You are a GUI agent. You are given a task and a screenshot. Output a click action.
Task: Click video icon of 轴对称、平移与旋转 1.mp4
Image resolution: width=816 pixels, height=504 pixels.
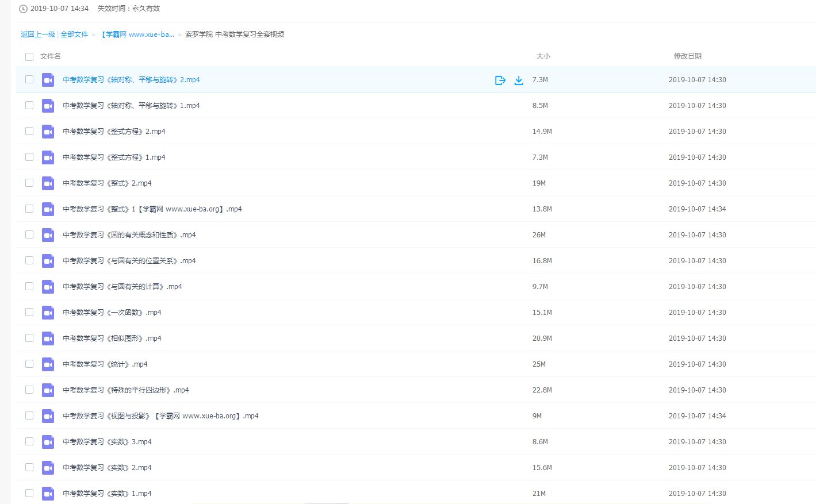point(48,106)
